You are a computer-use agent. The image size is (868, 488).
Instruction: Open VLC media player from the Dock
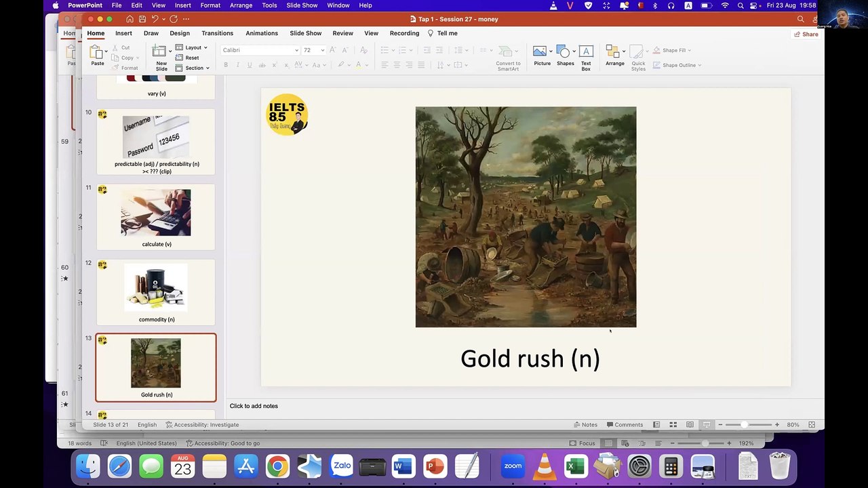point(544,466)
